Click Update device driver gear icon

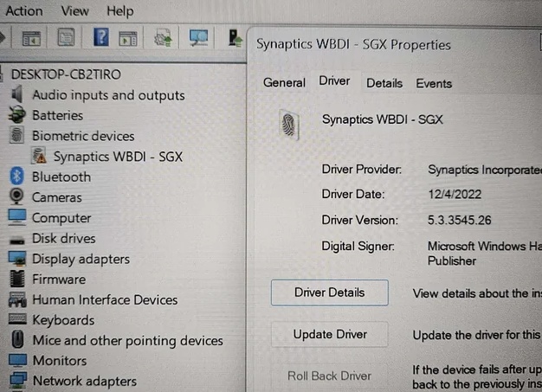(163, 37)
